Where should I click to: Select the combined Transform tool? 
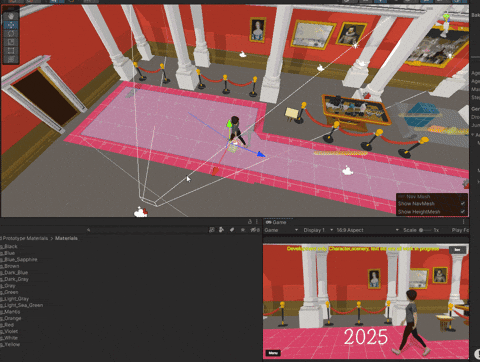point(11,59)
